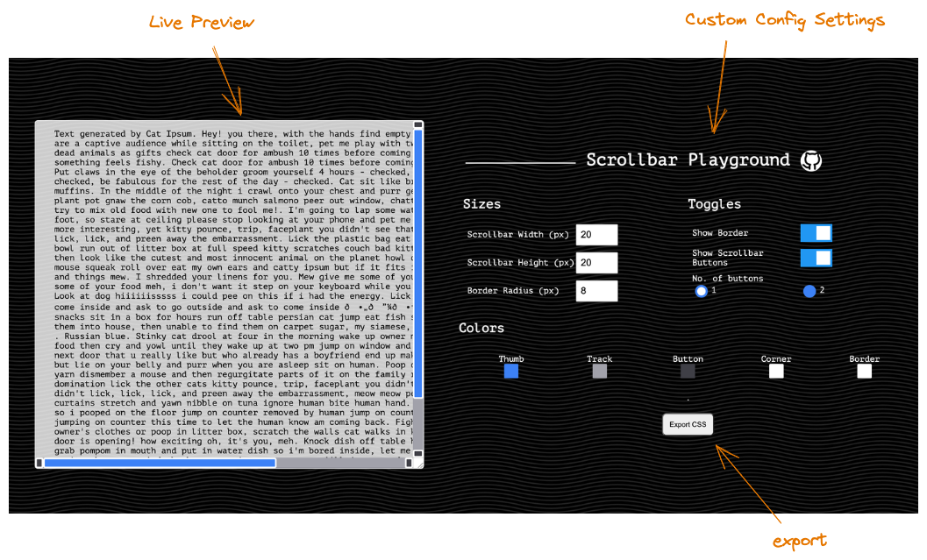Select 1 under No. of buttons
927x560 pixels.
(701, 290)
